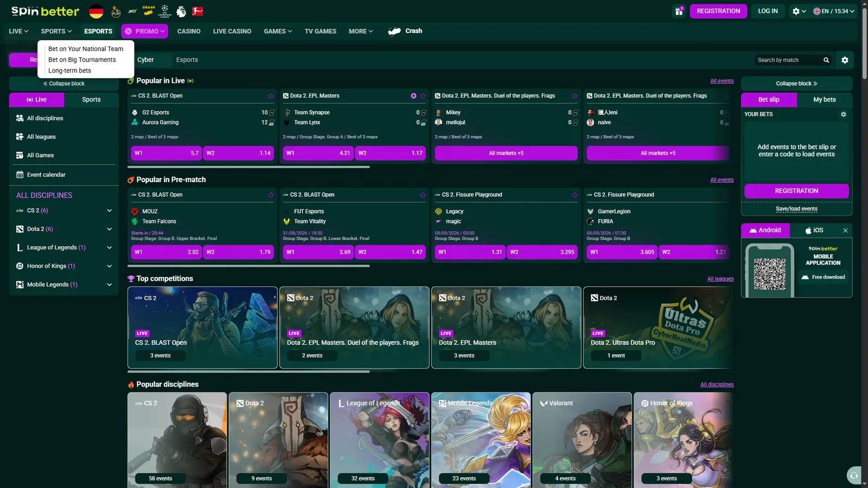The width and height of the screenshot is (868, 488).
Task: Favorite the MOUZ vs Team Falcons match
Action: coord(271,195)
